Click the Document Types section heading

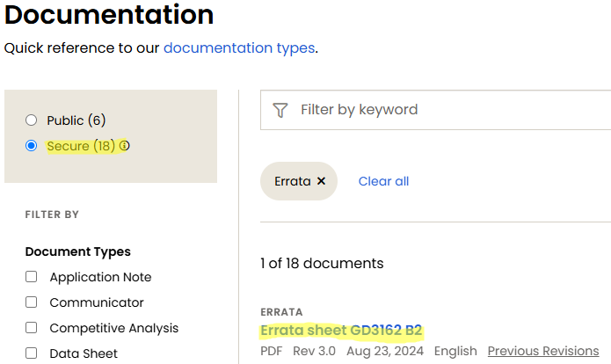(x=78, y=251)
